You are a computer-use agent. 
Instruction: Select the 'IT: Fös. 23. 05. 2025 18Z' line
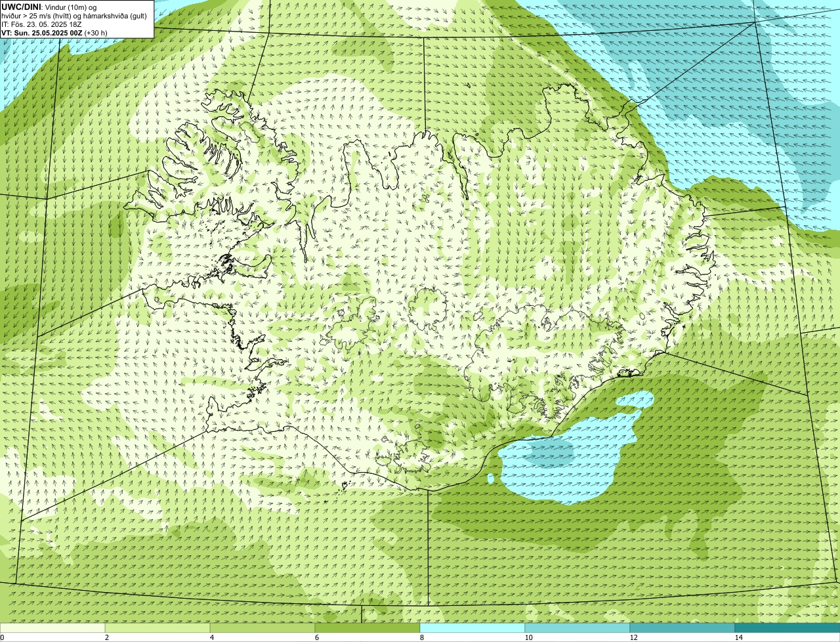click(41, 24)
